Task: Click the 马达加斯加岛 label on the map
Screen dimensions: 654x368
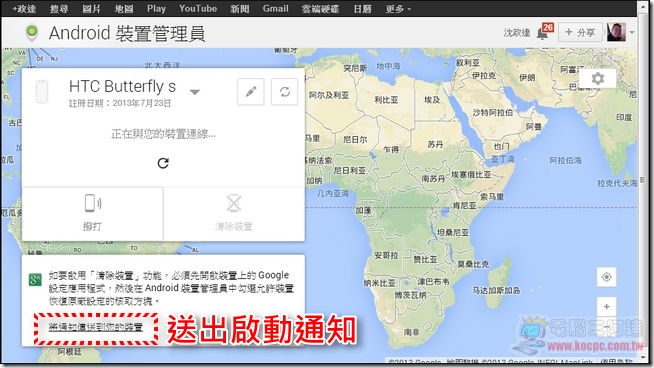Action: pos(496,290)
